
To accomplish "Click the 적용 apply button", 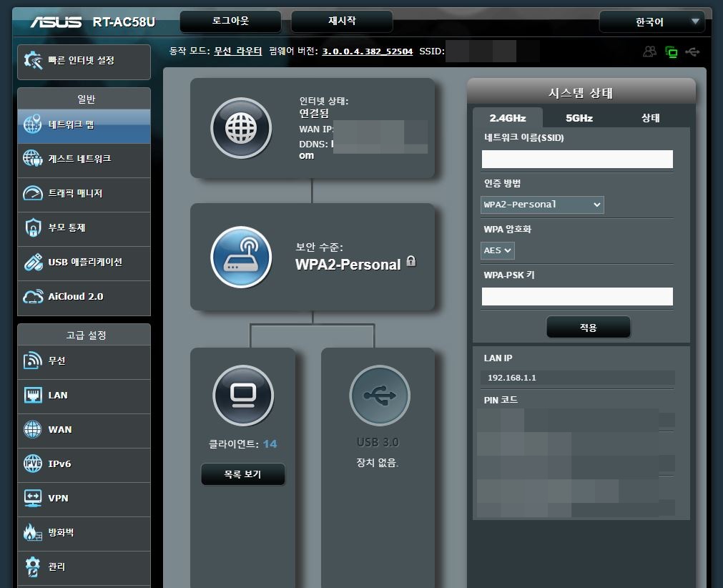I will [x=588, y=328].
